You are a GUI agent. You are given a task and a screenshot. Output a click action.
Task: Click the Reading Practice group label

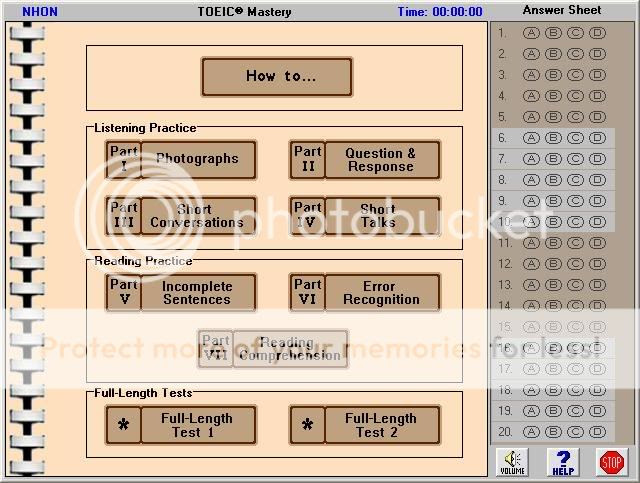point(143,261)
